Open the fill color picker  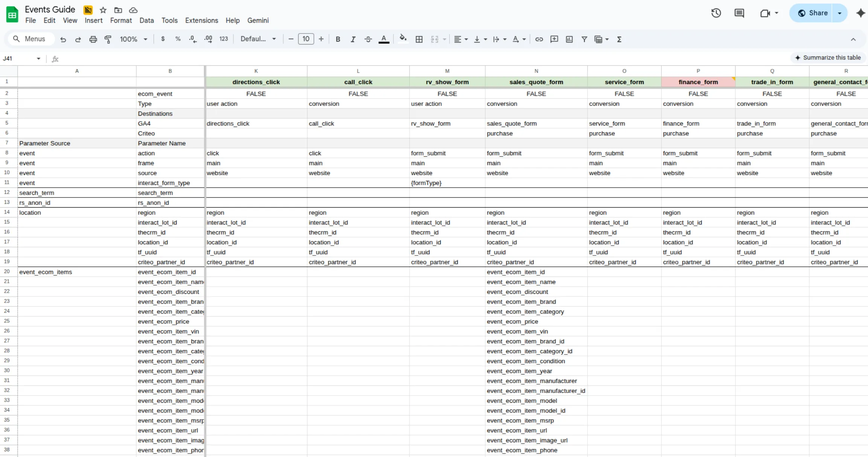click(x=403, y=39)
